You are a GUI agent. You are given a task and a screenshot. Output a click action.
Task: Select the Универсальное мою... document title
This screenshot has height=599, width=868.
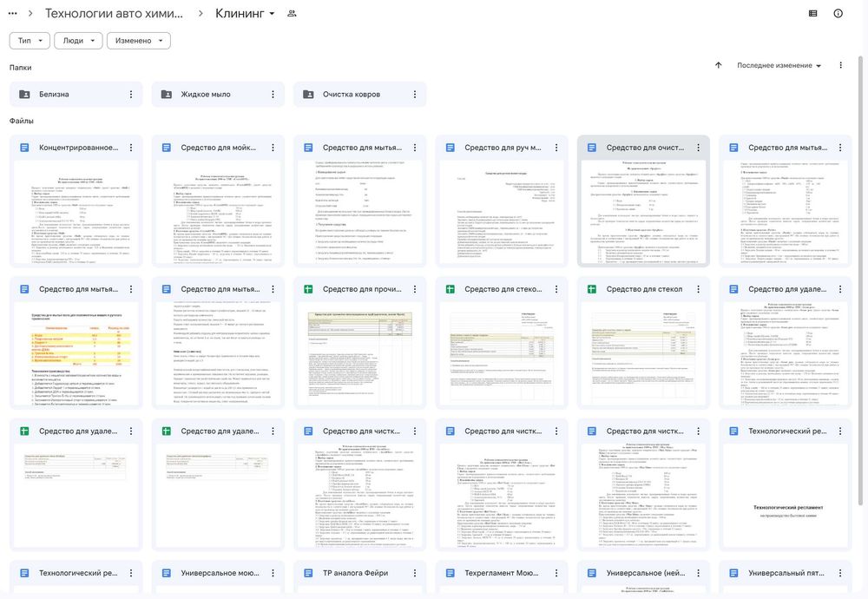[x=220, y=573]
